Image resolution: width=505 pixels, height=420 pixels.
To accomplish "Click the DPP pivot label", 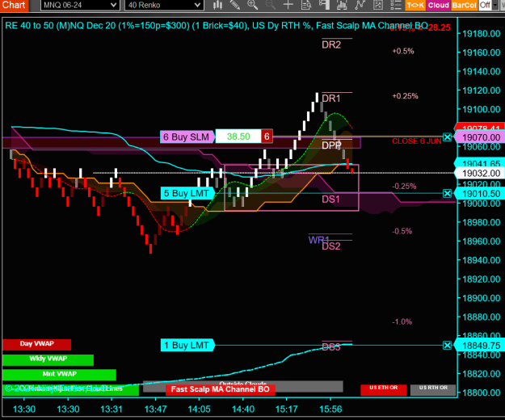I will 331,145.
